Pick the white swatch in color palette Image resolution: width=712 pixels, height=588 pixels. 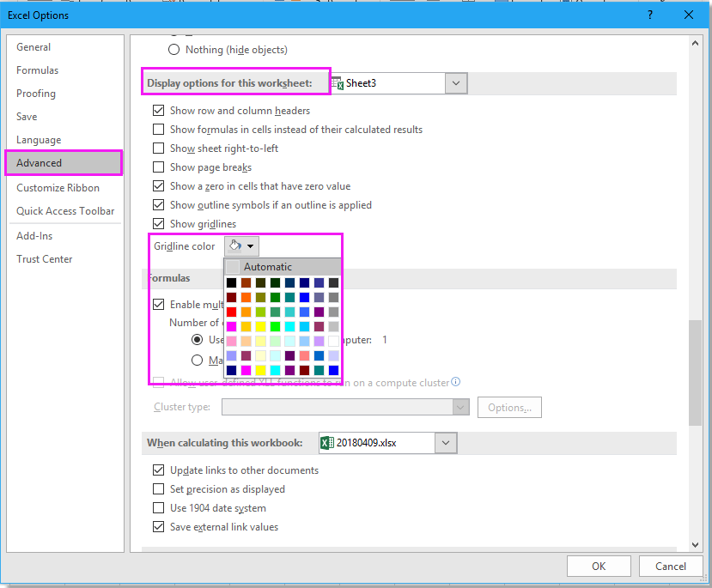click(x=333, y=342)
